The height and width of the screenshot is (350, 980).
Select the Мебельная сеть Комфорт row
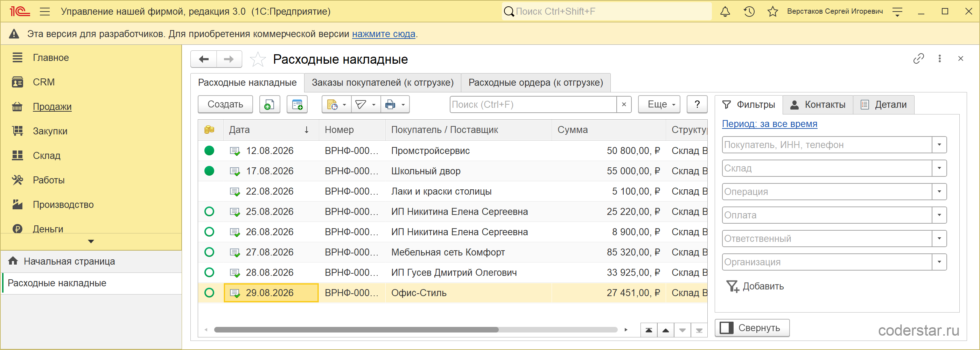(453, 252)
